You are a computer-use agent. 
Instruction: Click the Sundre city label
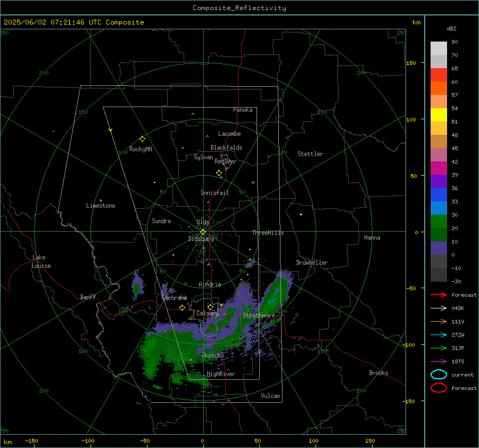tap(162, 221)
